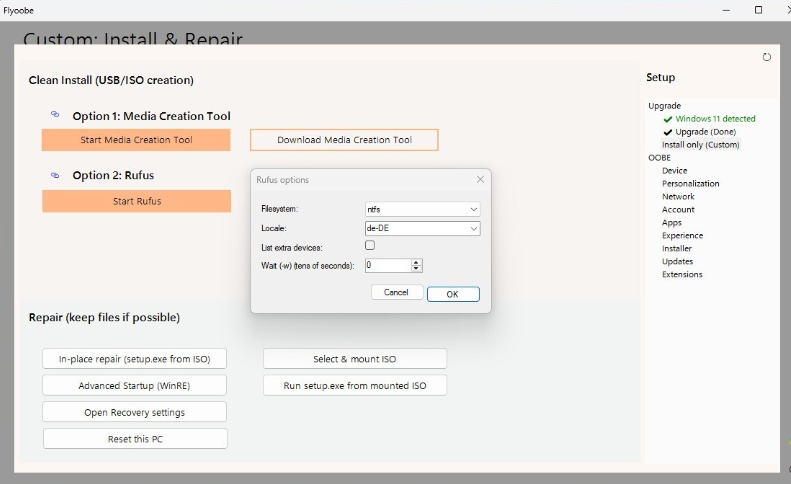Viewport: 791px width, 484px height.
Task: Open the Apps section
Action: click(671, 223)
